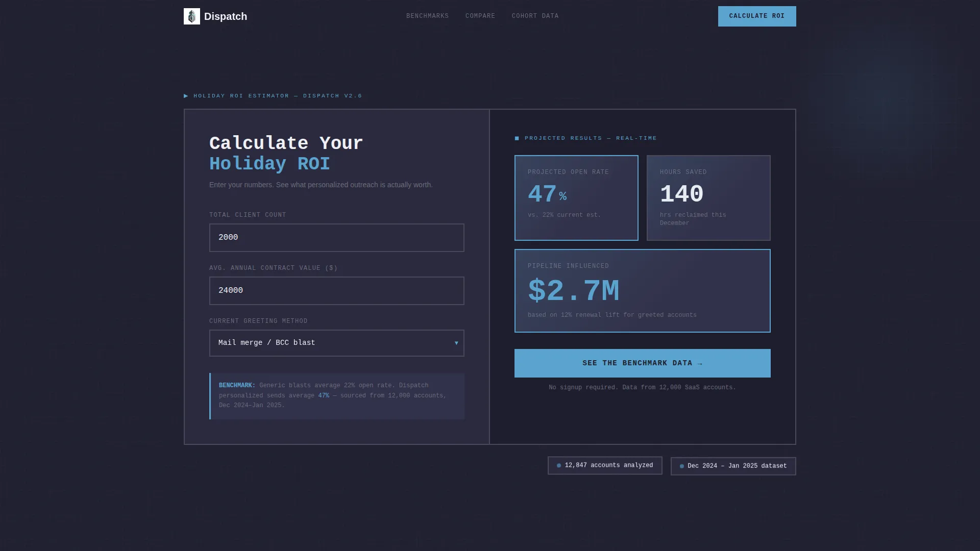Click the dot in the dataset badge

point(682,466)
